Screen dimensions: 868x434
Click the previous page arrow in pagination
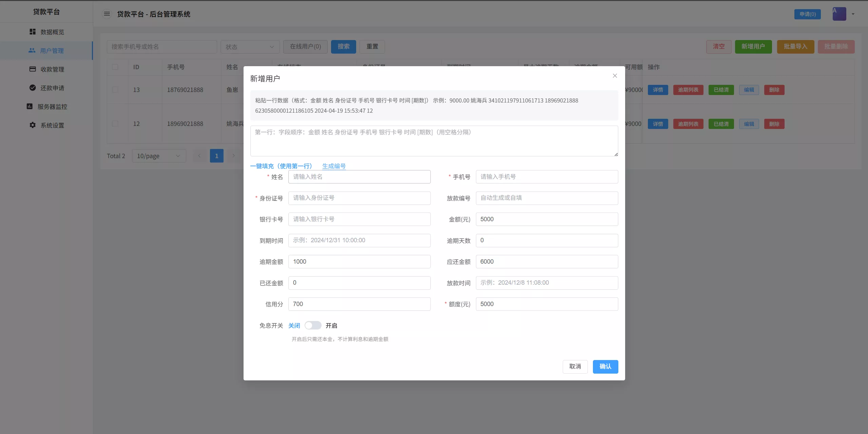[199, 156]
